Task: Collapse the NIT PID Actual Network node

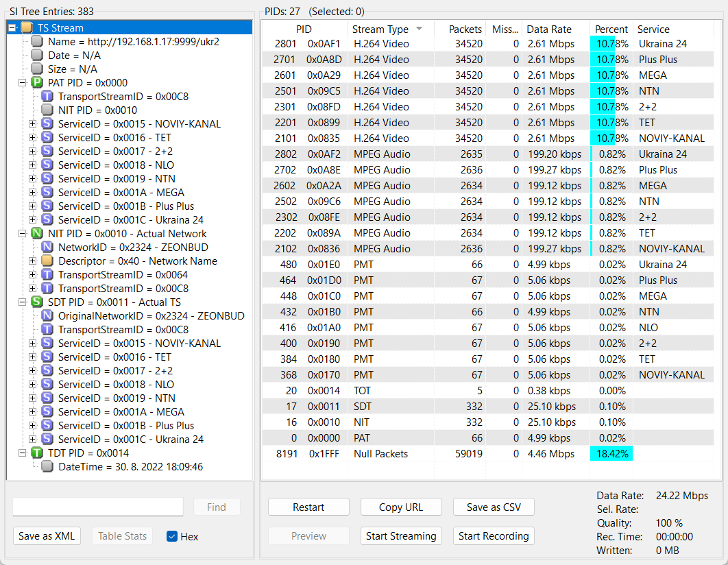Action: pos(23,234)
